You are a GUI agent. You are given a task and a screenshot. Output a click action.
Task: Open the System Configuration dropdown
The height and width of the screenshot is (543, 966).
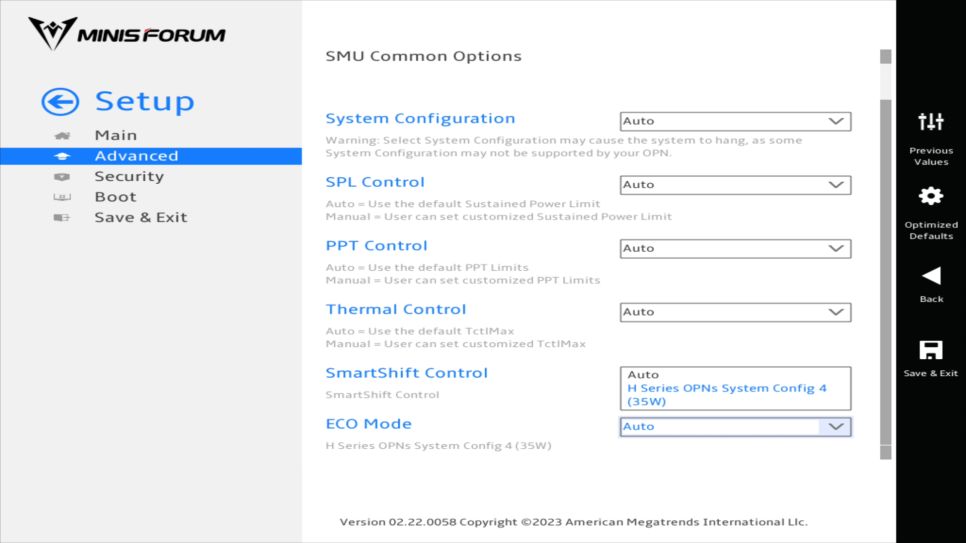[735, 121]
